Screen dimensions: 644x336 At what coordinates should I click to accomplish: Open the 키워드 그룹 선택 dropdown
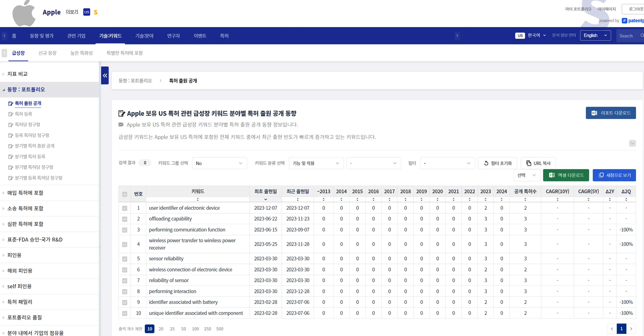(219, 163)
